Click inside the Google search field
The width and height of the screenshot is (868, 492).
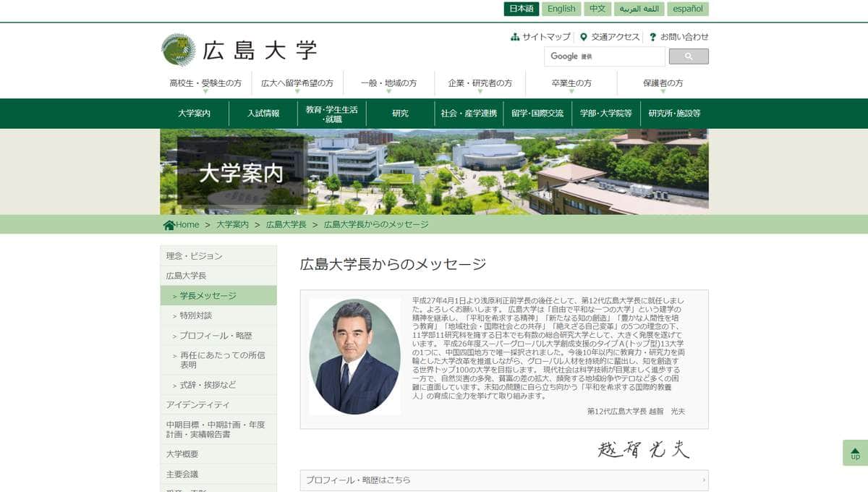(604, 56)
